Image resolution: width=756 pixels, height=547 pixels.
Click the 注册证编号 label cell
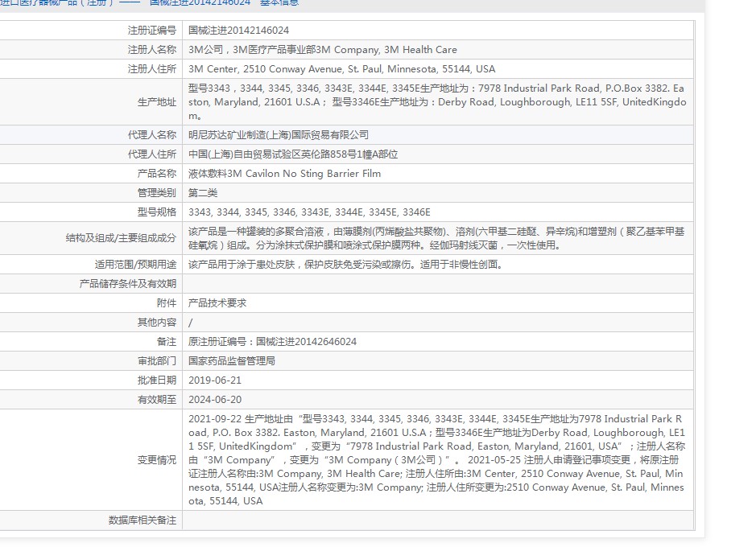tap(152, 31)
